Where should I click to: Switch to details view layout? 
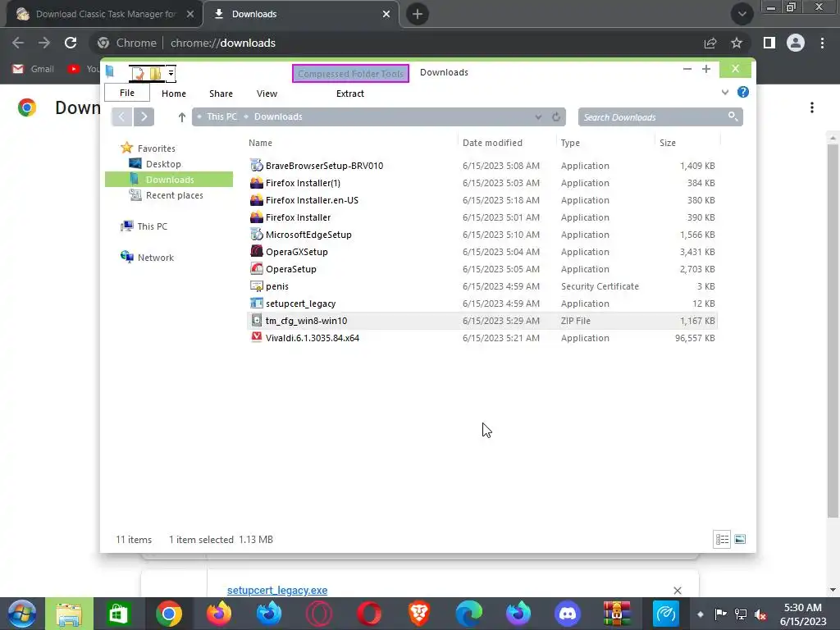[x=722, y=540]
